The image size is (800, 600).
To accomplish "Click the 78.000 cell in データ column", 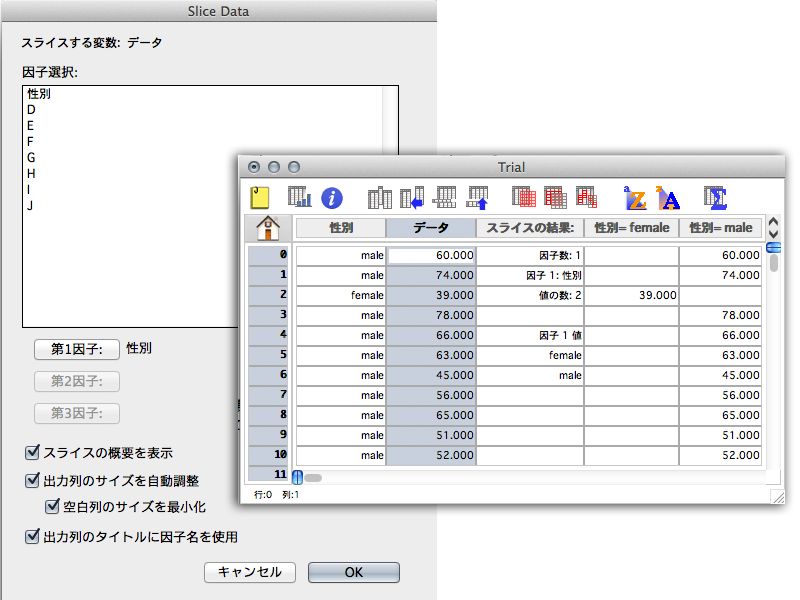I will 431,315.
